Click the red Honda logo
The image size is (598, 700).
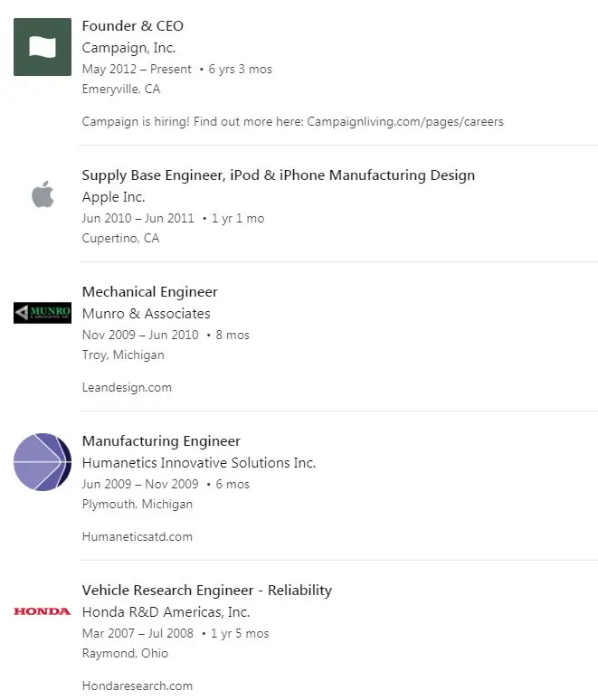pyautogui.click(x=43, y=611)
